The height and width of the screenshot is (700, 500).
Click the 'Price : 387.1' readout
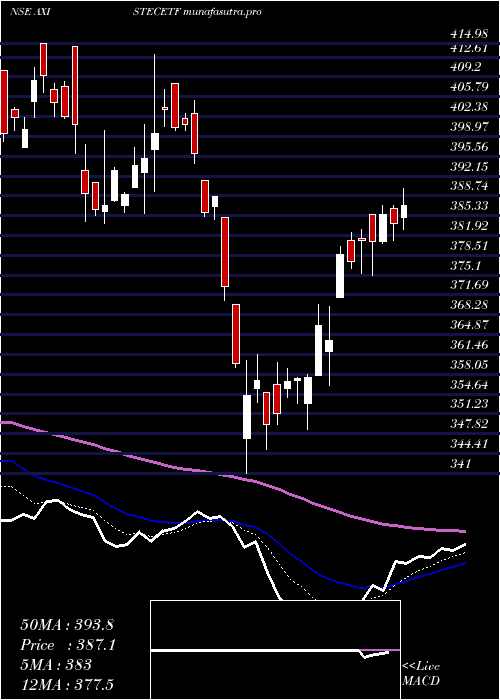coord(68,645)
